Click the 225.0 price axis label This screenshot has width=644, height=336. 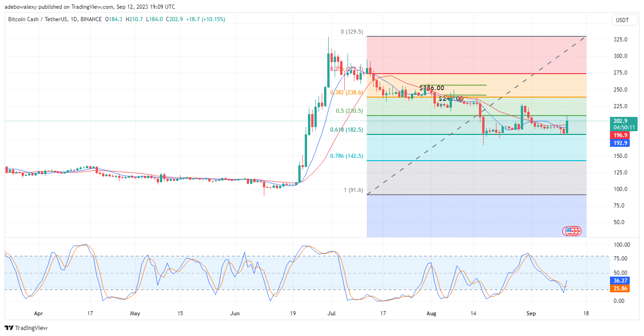click(621, 106)
